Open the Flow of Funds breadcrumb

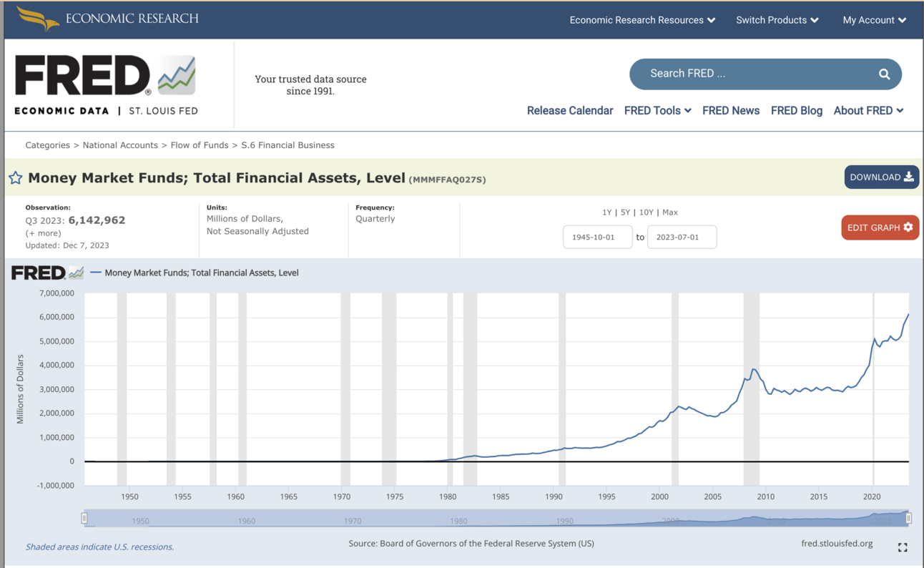pyautogui.click(x=200, y=145)
